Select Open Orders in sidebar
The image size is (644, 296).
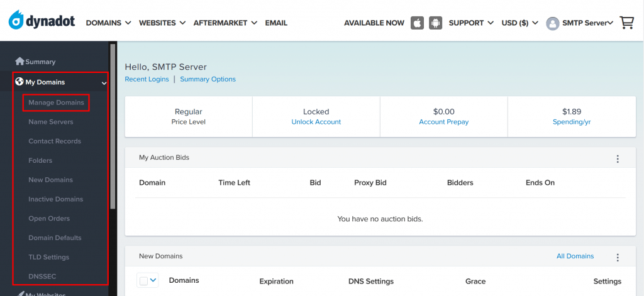49,219
